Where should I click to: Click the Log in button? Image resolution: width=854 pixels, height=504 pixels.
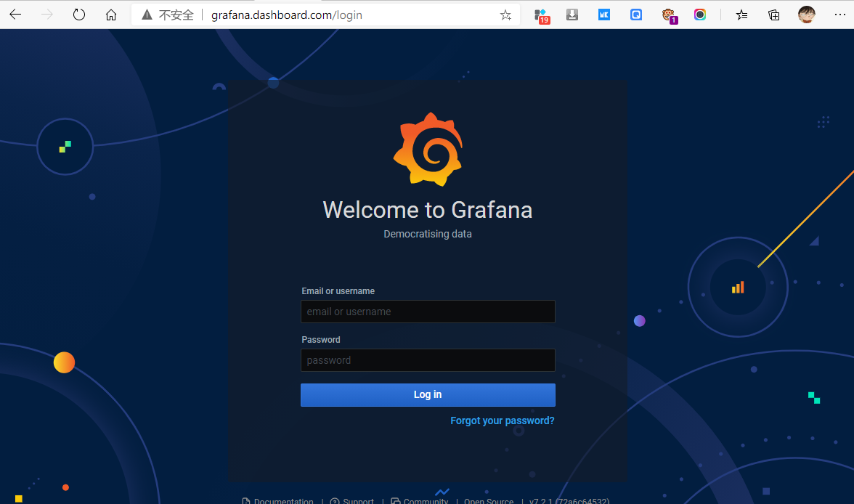tap(428, 394)
